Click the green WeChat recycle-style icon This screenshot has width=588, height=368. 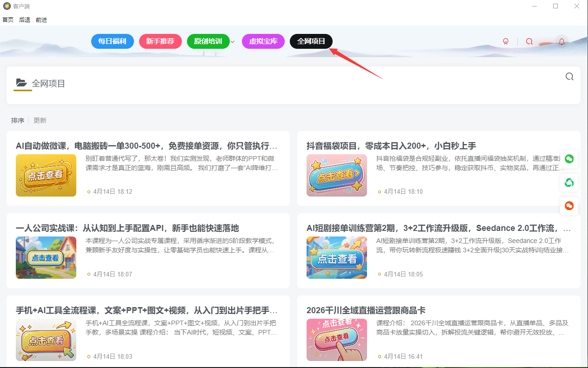click(x=569, y=183)
